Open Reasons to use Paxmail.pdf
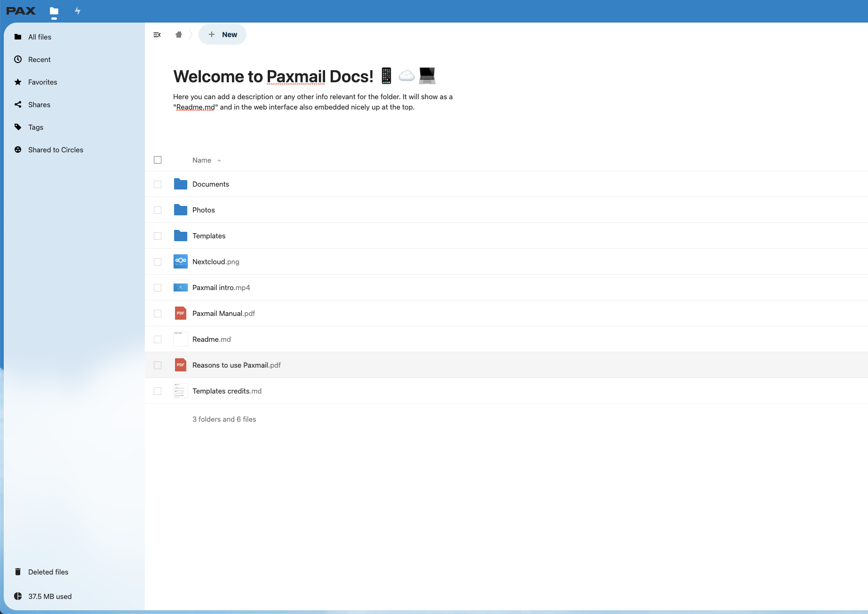 236,365
